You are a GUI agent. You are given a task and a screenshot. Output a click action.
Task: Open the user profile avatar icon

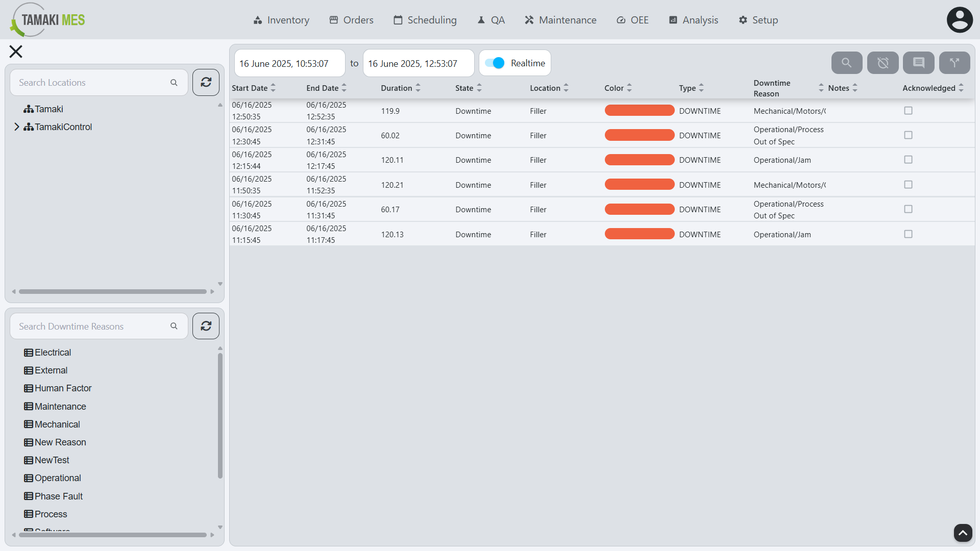[960, 19]
